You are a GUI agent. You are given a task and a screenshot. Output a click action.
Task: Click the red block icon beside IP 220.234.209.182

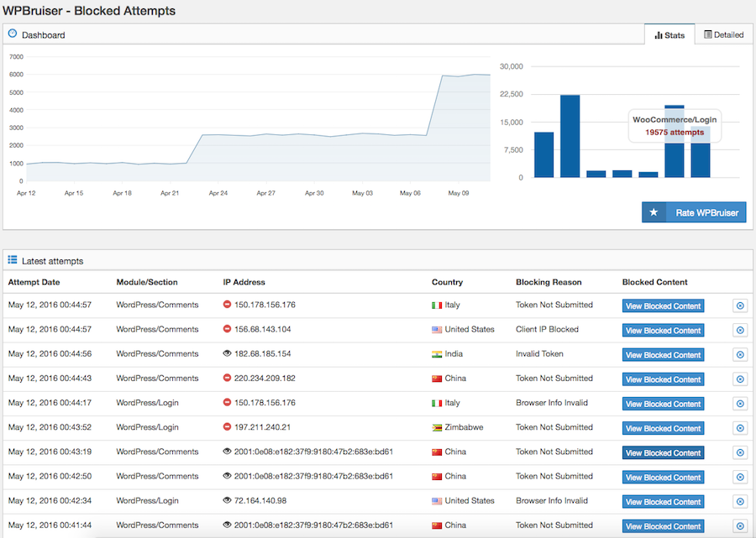point(227,379)
